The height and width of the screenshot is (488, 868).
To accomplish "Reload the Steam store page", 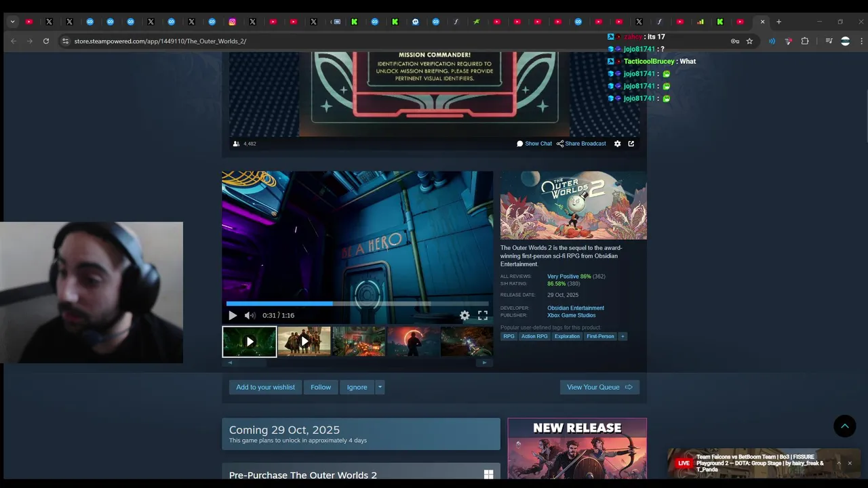I will tap(46, 41).
